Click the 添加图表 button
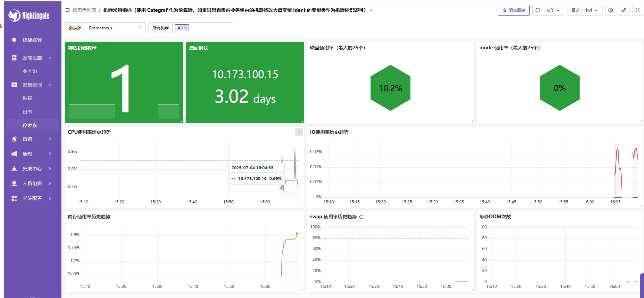The width and height of the screenshot is (644, 298). click(513, 10)
